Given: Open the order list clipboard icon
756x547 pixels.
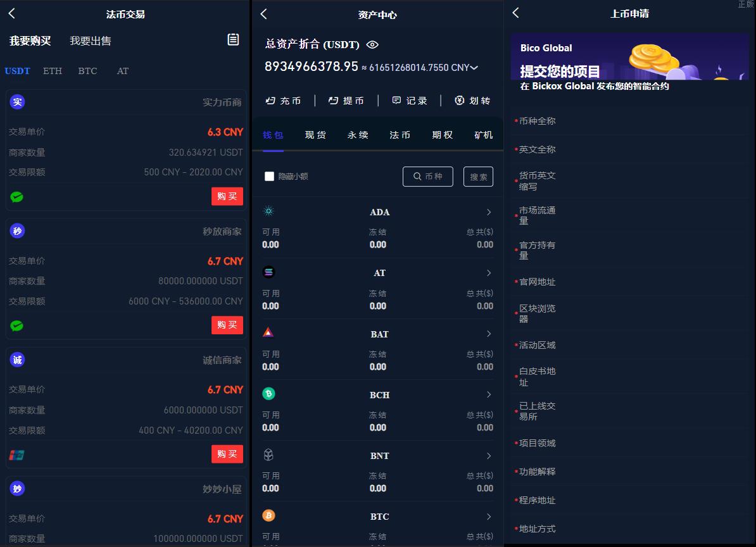Looking at the screenshot, I should [233, 40].
